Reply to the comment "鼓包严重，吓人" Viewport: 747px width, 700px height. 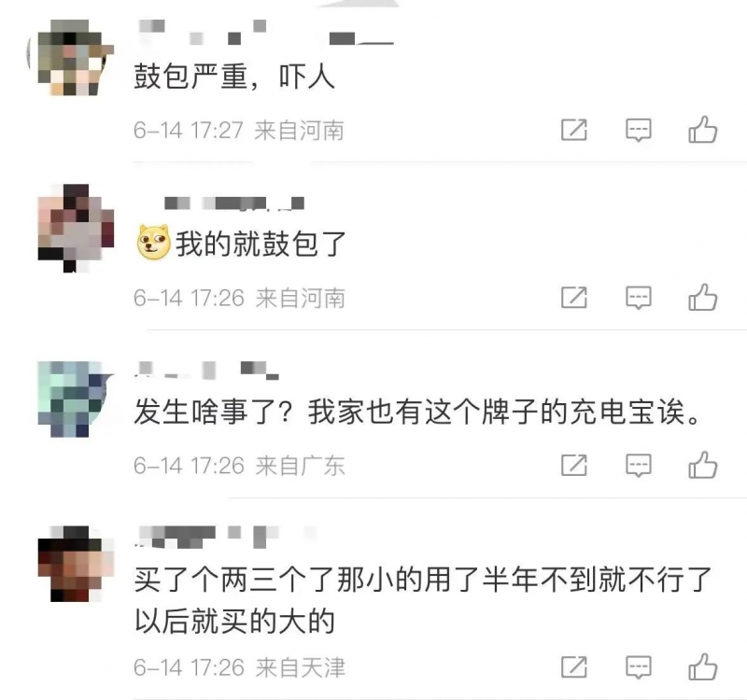[x=639, y=130]
